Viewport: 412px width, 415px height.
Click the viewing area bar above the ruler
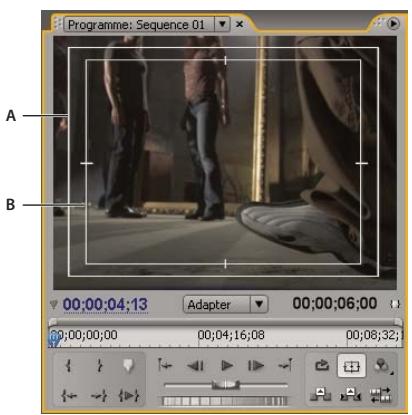[x=225, y=322]
